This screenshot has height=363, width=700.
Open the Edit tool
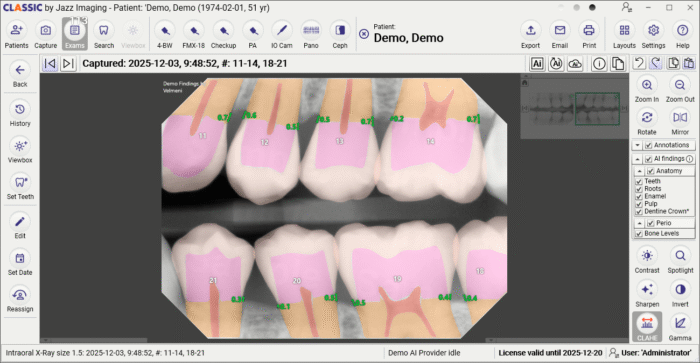click(20, 227)
